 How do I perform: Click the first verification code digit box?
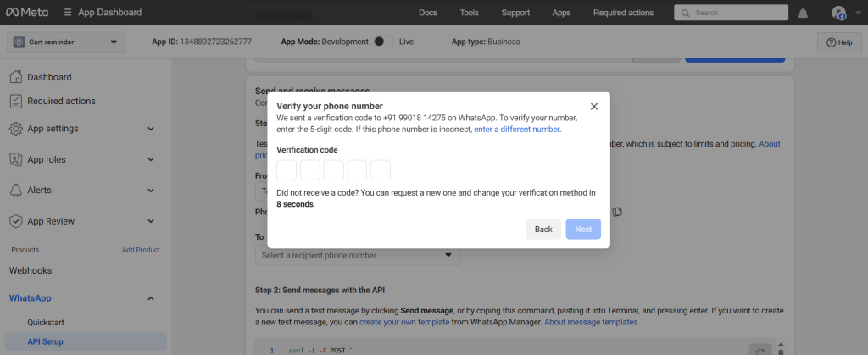(x=287, y=169)
